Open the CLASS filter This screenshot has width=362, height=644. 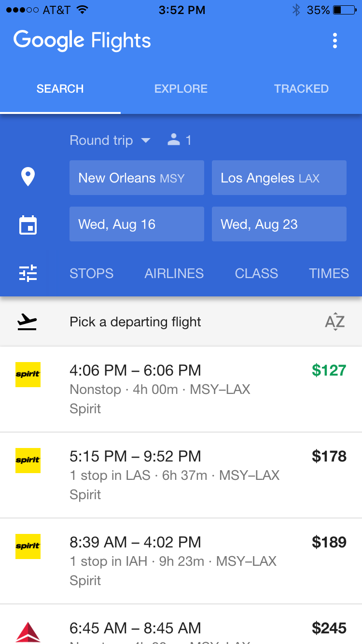pos(256,273)
